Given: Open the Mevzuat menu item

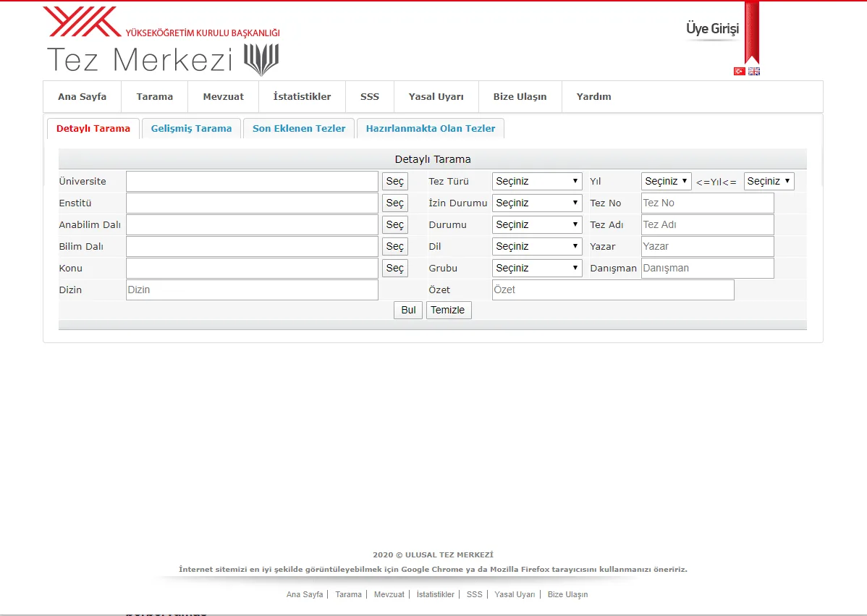Looking at the screenshot, I should pyautogui.click(x=224, y=97).
